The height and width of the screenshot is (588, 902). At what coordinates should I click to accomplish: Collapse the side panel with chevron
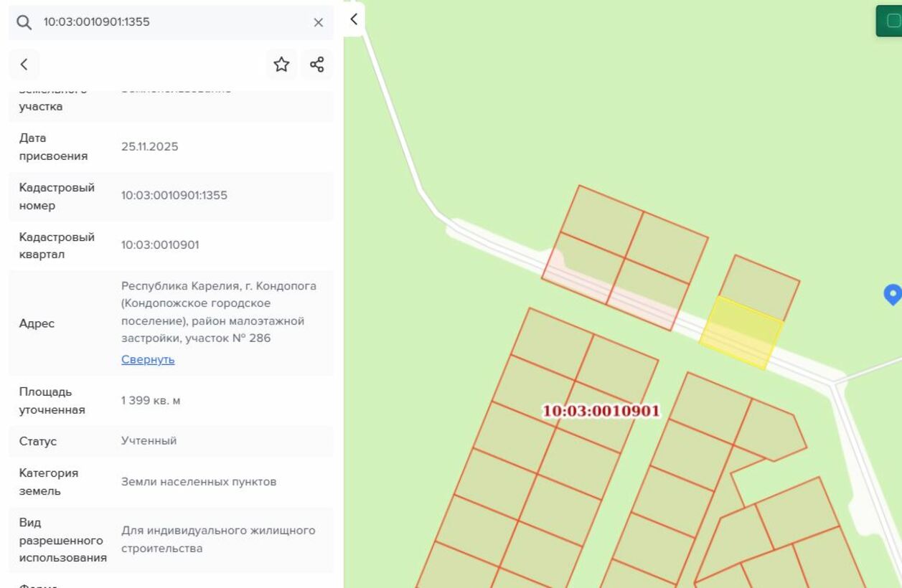click(353, 19)
